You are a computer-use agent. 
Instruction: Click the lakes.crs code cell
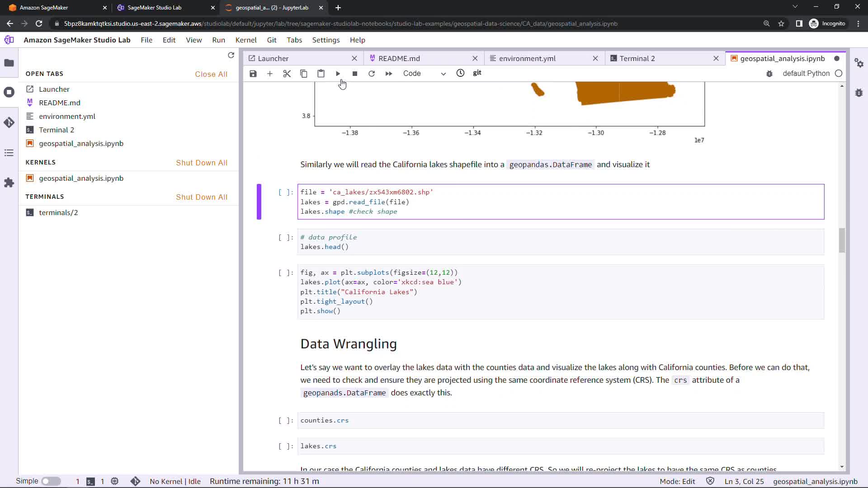(561, 446)
